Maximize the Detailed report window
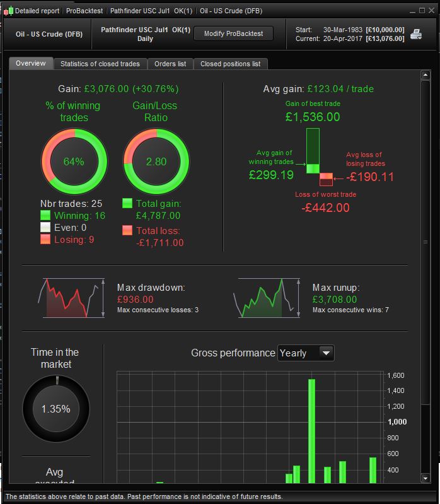 coord(422,11)
